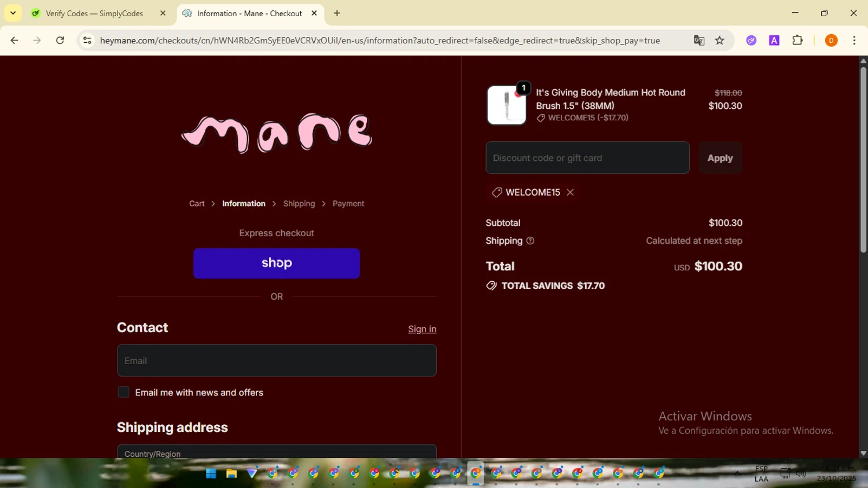Check Email me with news and offers
The width and height of the screenshot is (868, 488).
tap(123, 392)
